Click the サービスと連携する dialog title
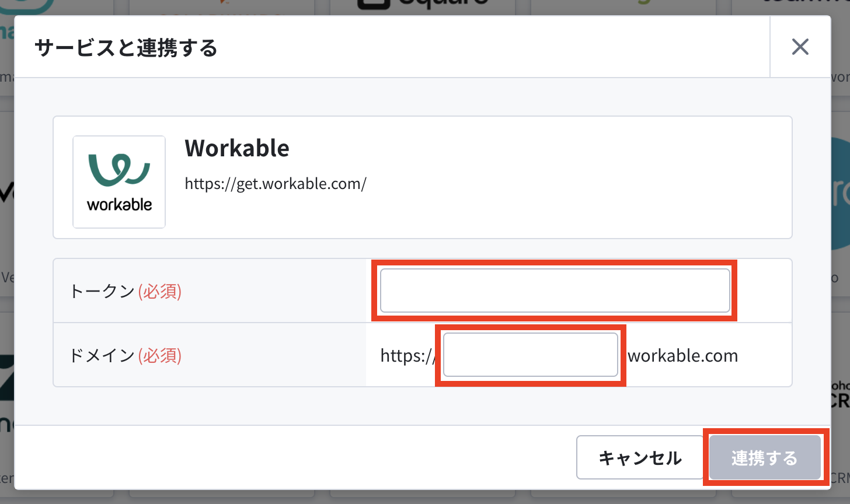850x504 pixels. [x=126, y=48]
